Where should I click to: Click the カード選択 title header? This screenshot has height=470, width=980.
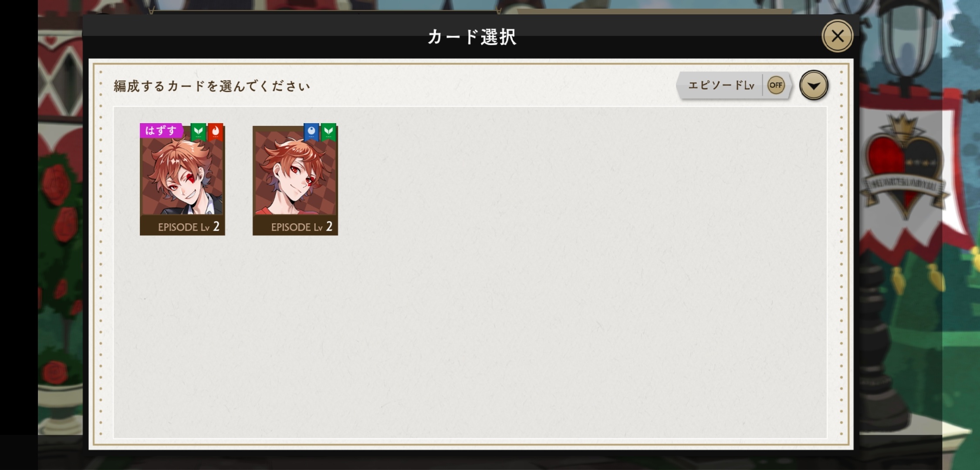(x=472, y=37)
